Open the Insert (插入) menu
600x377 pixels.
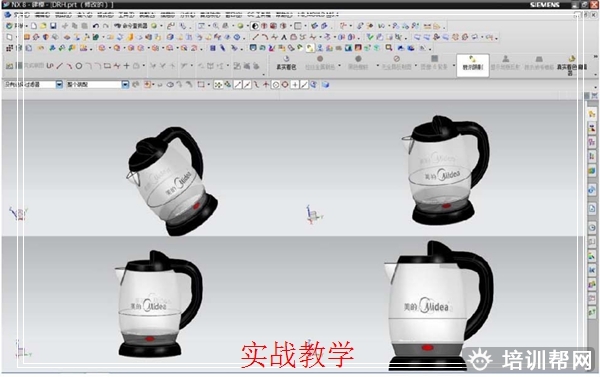pos(84,15)
